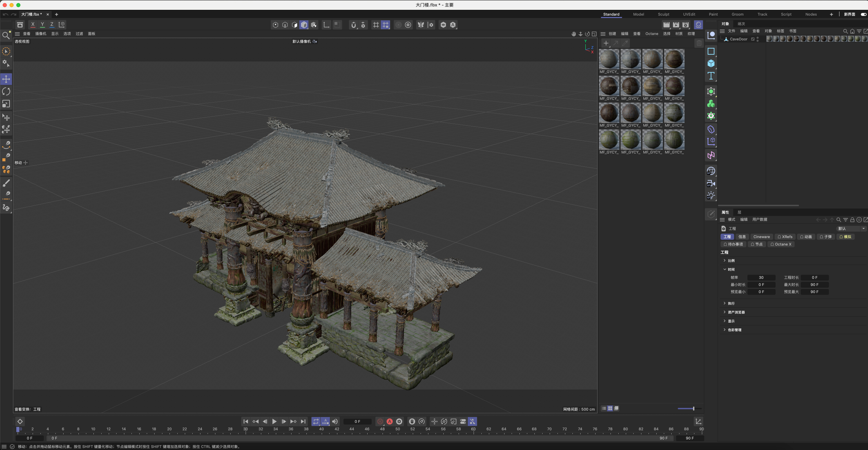Toggle X axis lock
The image size is (868, 450).
pos(33,24)
